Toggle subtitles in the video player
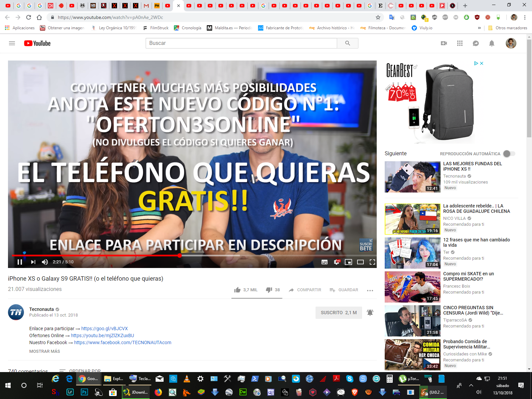Viewport: 532px width, 399px height. pos(325,262)
